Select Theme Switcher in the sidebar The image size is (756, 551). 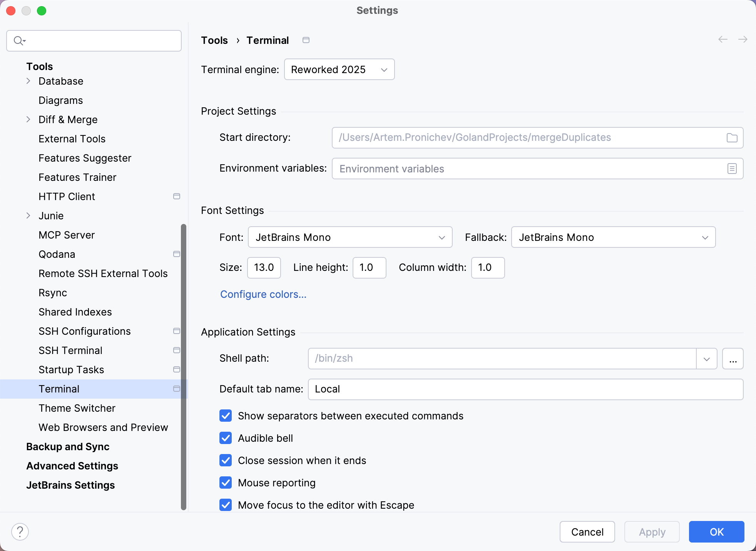point(77,408)
